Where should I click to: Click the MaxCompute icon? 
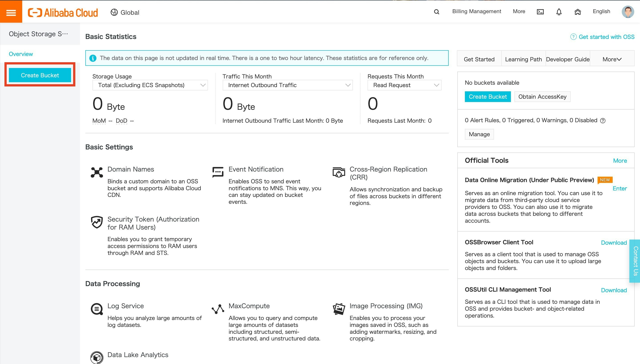(x=218, y=309)
